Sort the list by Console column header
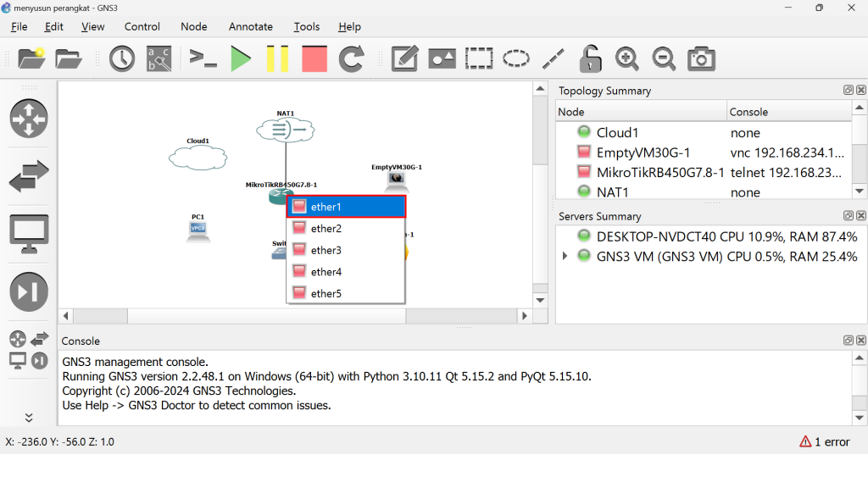Viewport: 868px width, 488px height. coord(788,112)
